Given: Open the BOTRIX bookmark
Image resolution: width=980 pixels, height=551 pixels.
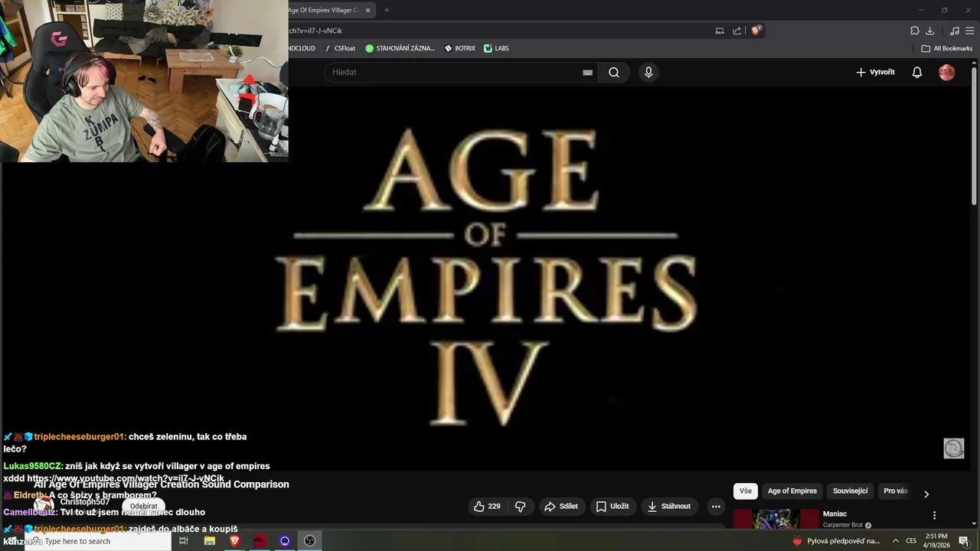Looking at the screenshot, I should tap(459, 48).
